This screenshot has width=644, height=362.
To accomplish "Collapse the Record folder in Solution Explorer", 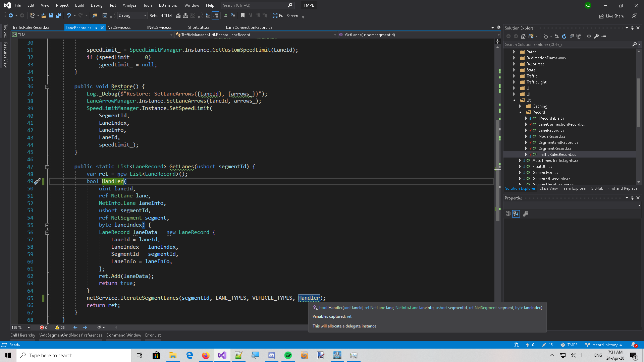I will [521, 112].
